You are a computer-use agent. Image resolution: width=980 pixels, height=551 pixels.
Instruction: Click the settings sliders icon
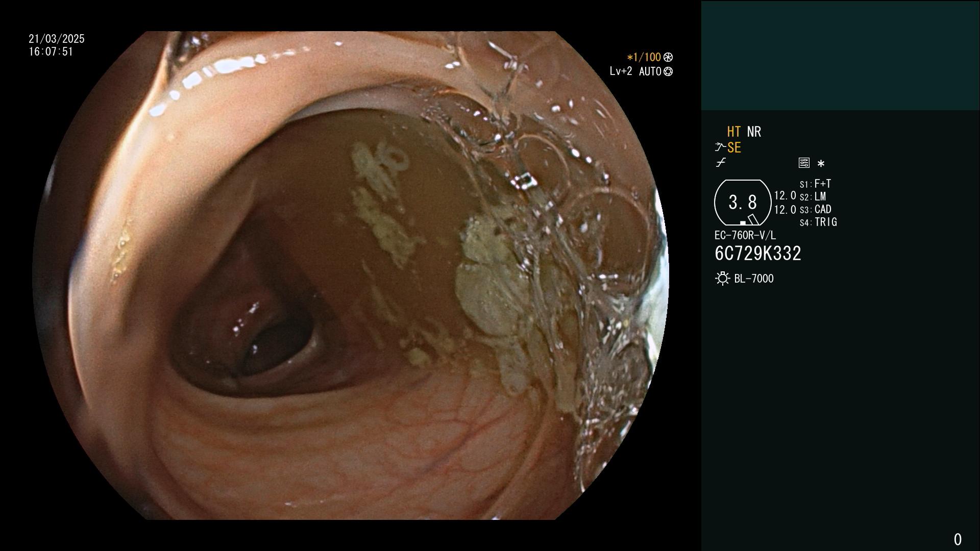(x=804, y=163)
